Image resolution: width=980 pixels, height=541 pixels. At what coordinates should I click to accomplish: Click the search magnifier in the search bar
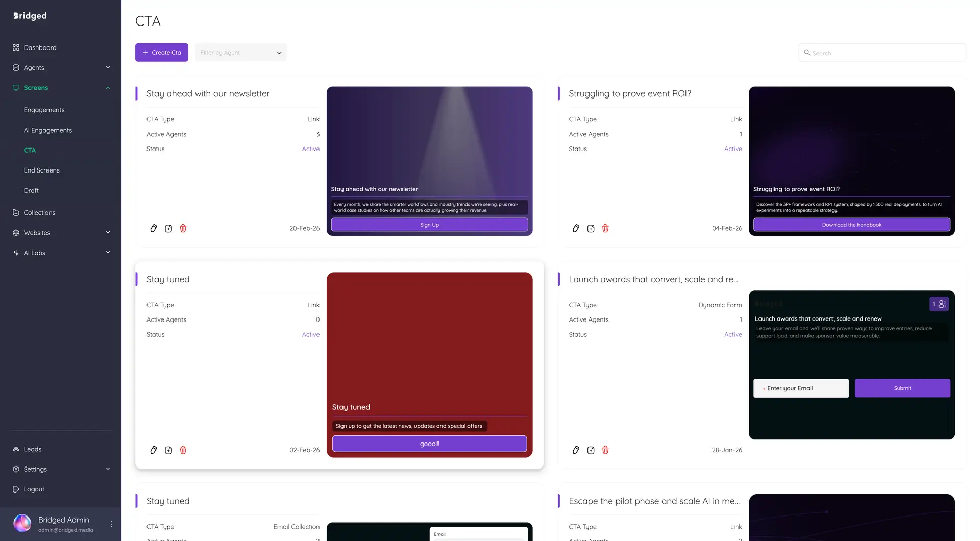tap(807, 53)
